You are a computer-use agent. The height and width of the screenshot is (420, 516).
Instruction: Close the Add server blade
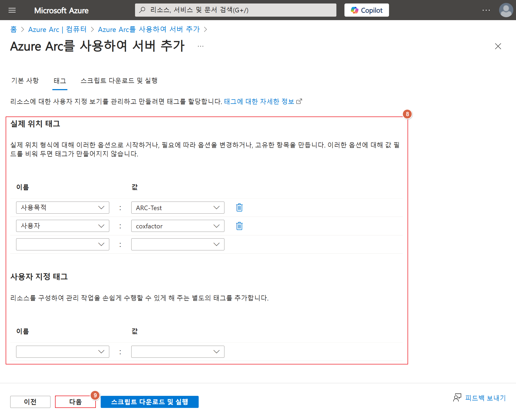point(498,46)
